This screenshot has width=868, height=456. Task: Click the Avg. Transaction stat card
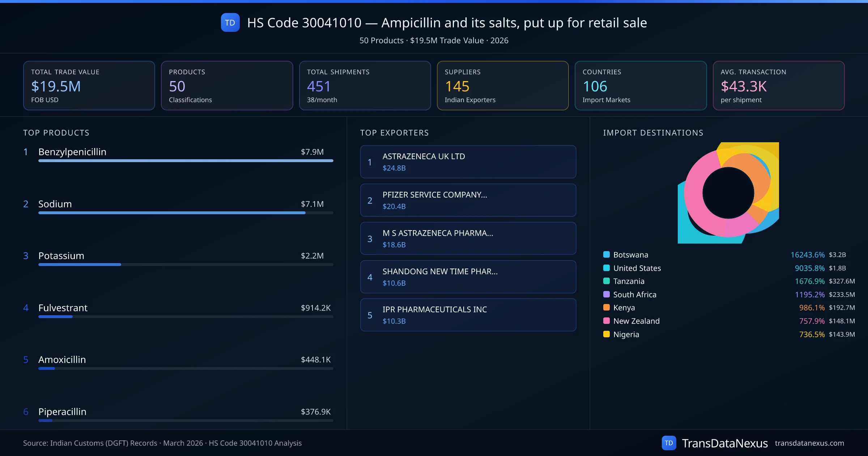(778, 85)
